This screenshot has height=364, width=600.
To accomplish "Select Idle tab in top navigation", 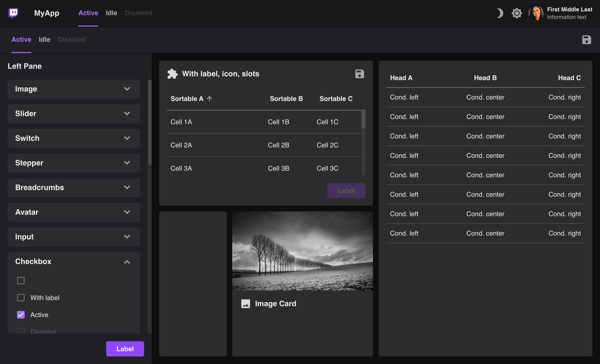I will (111, 13).
